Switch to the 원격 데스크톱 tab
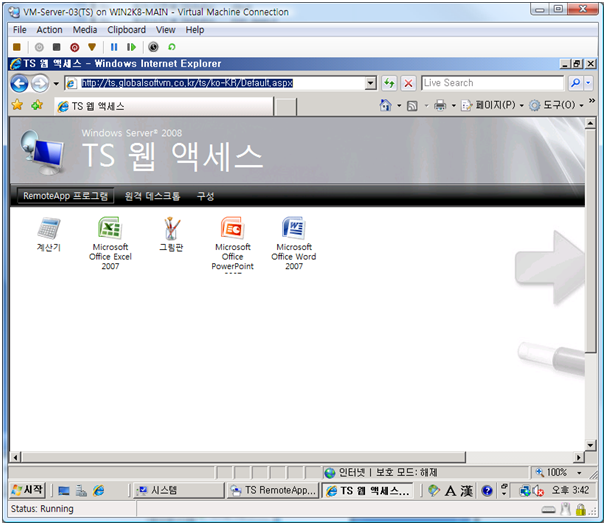The image size is (606, 525). [x=152, y=196]
